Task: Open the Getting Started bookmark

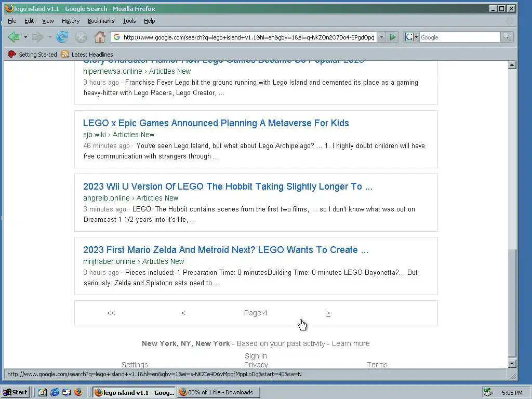Action: (32, 54)
